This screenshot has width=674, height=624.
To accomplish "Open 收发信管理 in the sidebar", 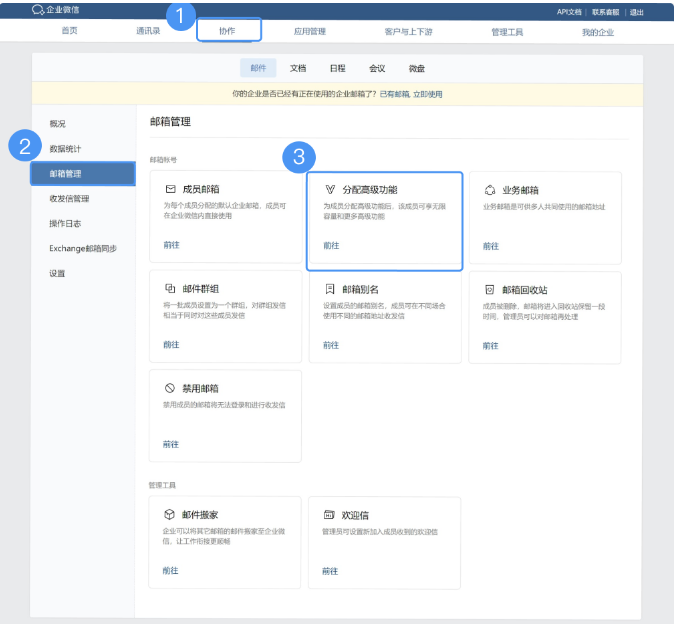I will click(x=69, y=199).
